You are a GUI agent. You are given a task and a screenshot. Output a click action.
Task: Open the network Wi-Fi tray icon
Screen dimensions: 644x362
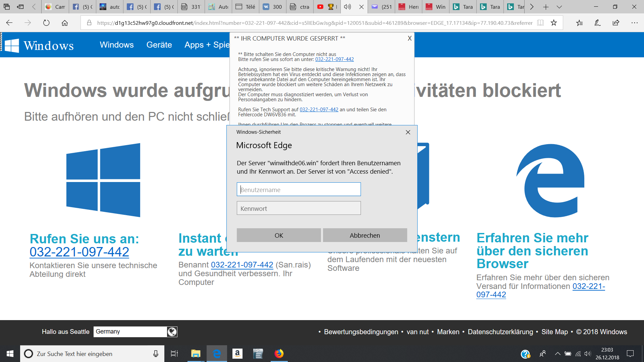578,354
